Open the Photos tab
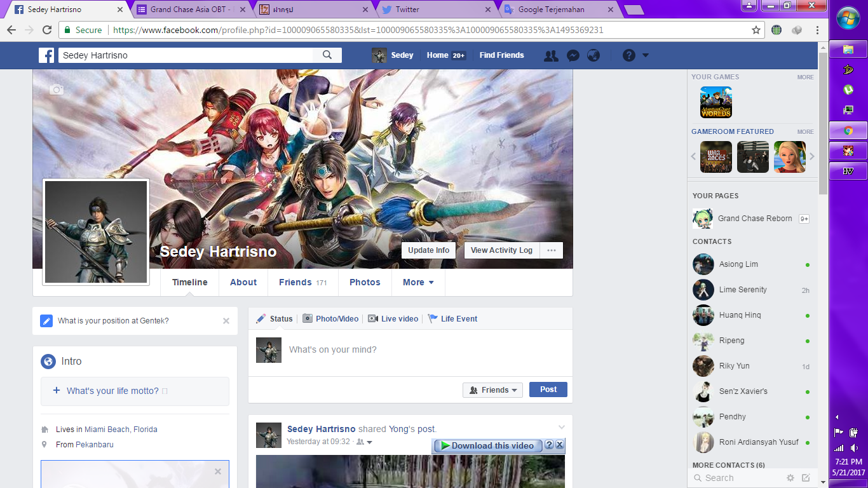Screen dimensions: 868x488 click(365, 282)
